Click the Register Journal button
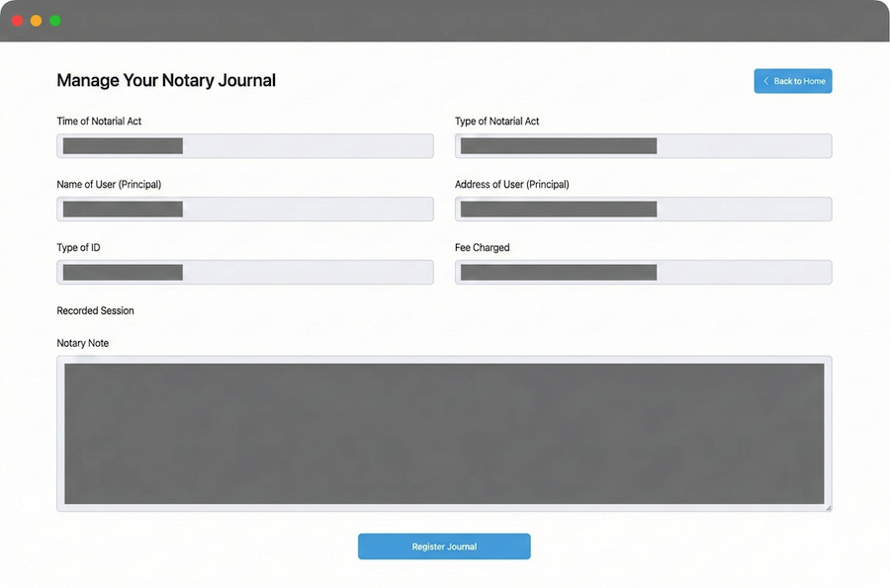The width and height of the screenshot is (890, 588). click(x=444, y=546)
